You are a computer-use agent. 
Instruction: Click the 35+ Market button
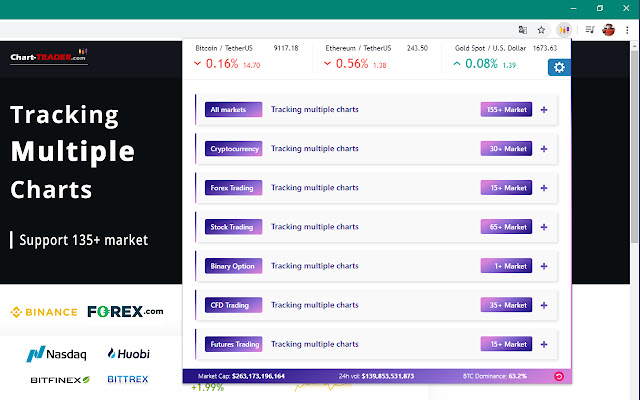tap(506, 305)
